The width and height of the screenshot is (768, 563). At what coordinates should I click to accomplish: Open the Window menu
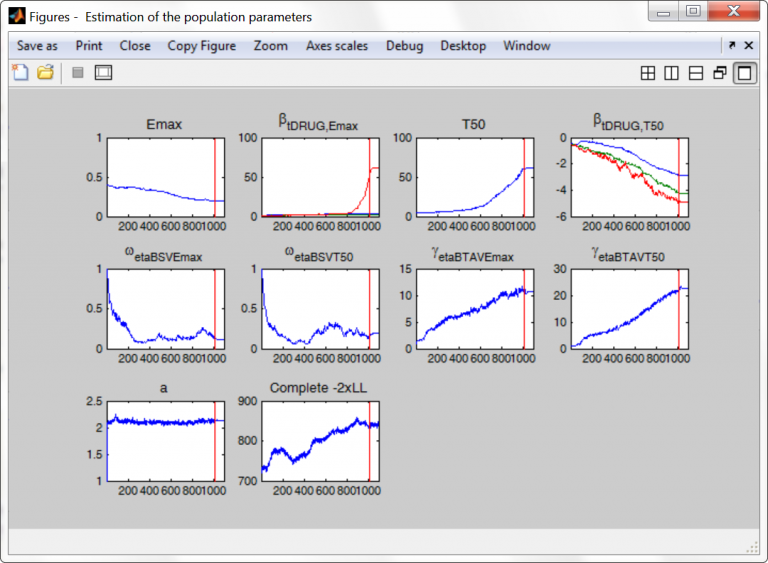[527, 46]
